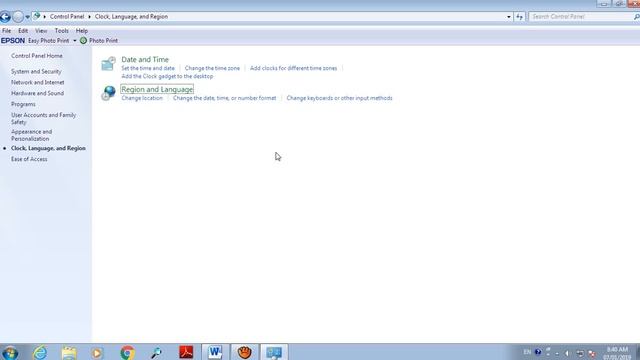Image resolution: width=640 pixels, height=360 pixels.
Task: Click the refresh button beside the address bar
Action: coord(519,17)
